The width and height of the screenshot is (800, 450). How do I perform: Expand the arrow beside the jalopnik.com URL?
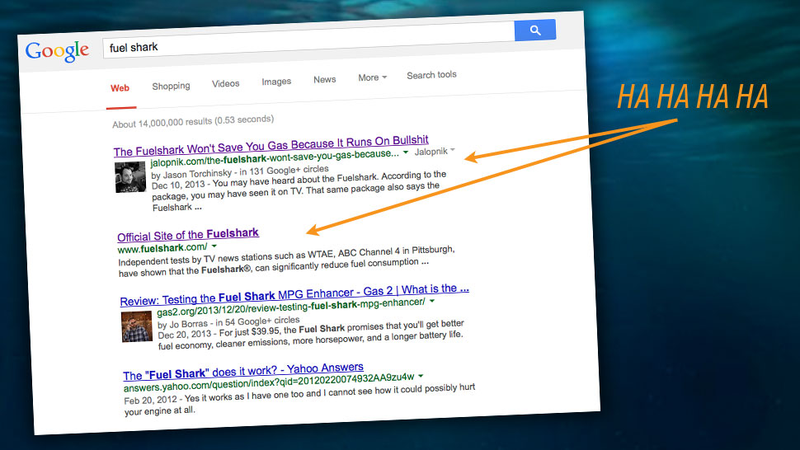[x=406, y=152]
